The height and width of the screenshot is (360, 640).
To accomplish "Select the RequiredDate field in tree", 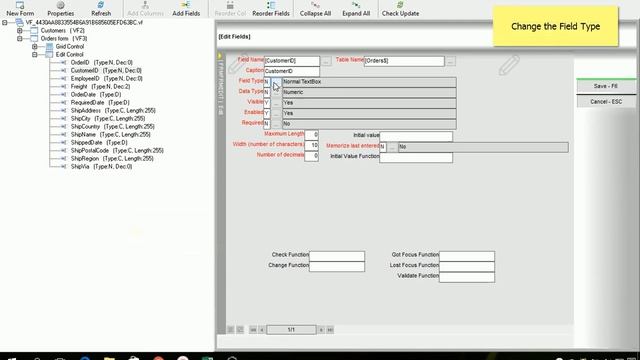I will (100, 102).
